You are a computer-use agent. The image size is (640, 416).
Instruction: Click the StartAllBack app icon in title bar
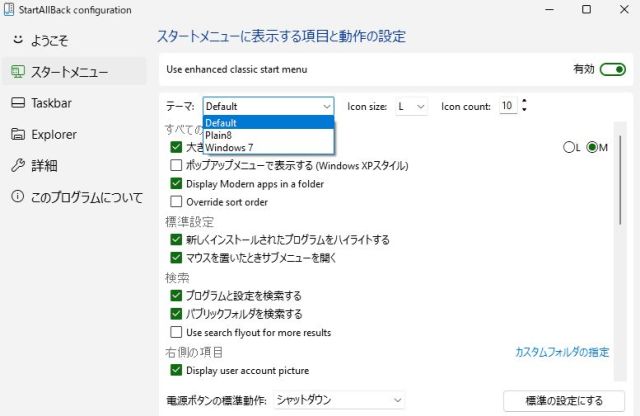click(x=9, y=9)
